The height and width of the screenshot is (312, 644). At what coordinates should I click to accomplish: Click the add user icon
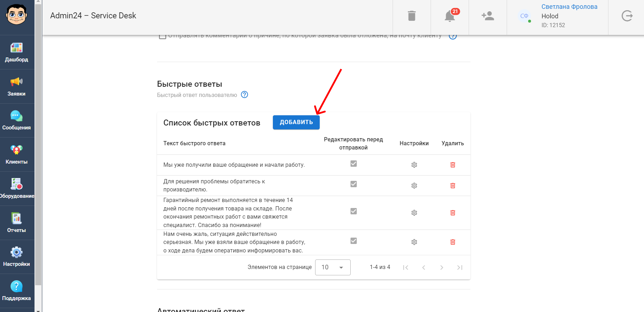coord(488,16)
